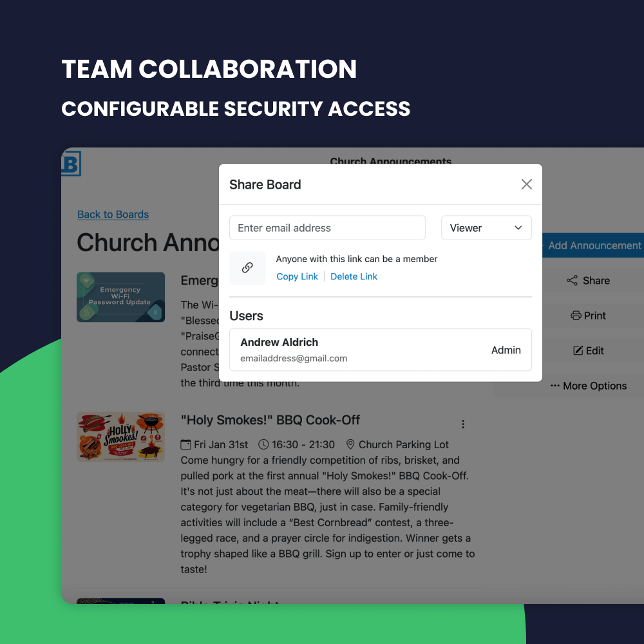Image resolution: width=644 pixels, height=644 pixels.
Task: Click Copy Link
Action: click(297, 276)
